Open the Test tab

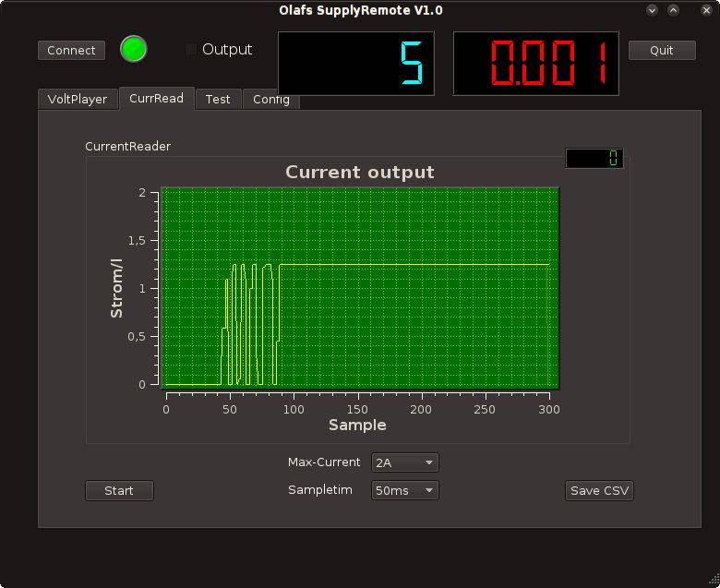pyautogui.click(x=218, y=99)
